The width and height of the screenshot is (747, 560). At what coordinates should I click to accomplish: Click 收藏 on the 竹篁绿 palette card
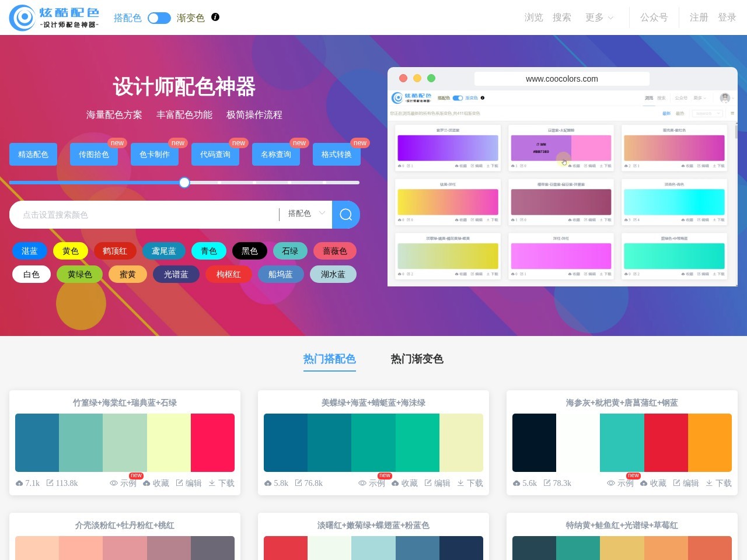(x=156, y=483)
